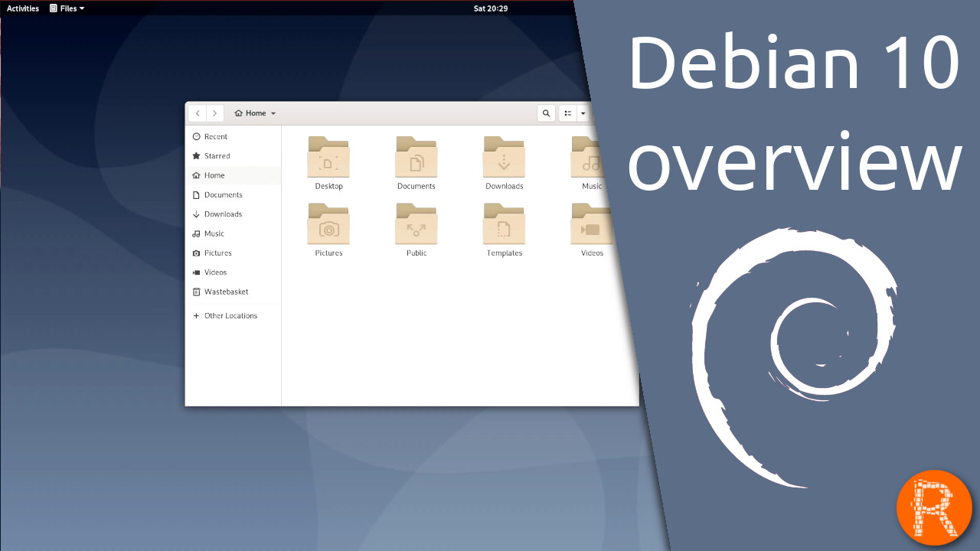This screenshot has width=980, height=551.
Task: Select Documents in the sidebar
Action: coord(233,194)
